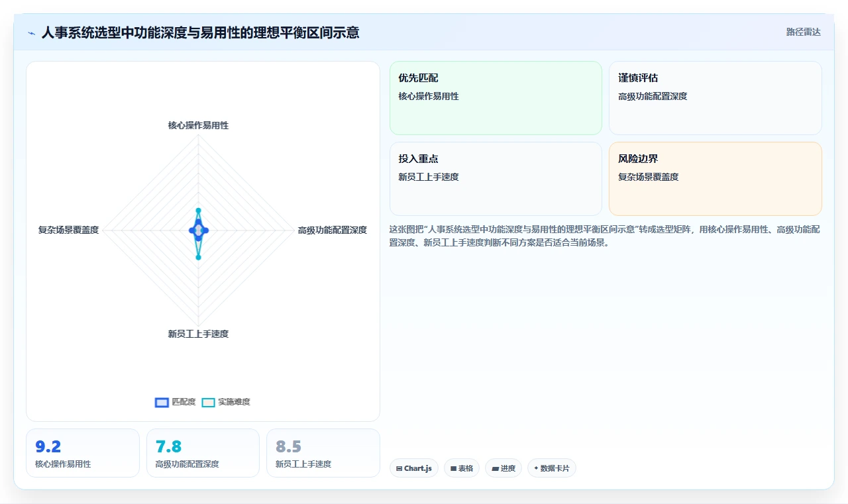Image resolution: width=848 pixels, height=504 pixels.
Task: Click the 7.8 高级功能配置深度 stat card
Action: coord(203,453)
